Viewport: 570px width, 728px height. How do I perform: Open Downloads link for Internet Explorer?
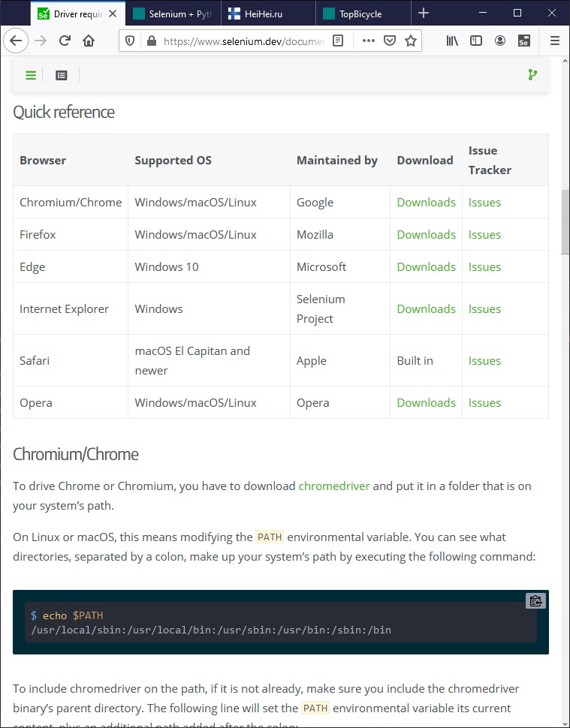(x=426, y=308)
